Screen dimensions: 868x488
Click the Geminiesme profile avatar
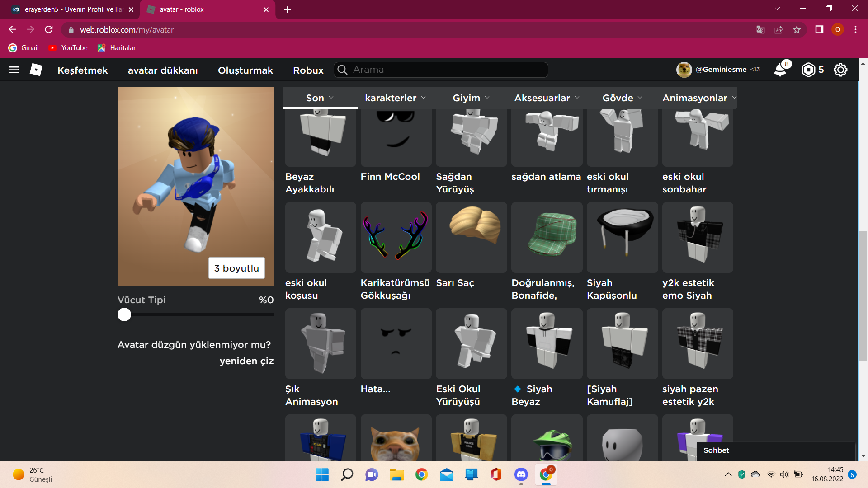tap(684, 70)
